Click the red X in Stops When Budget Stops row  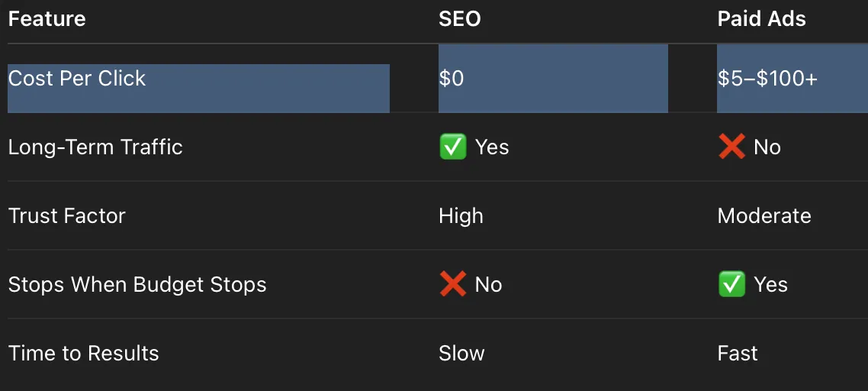(x=452, y=285)
